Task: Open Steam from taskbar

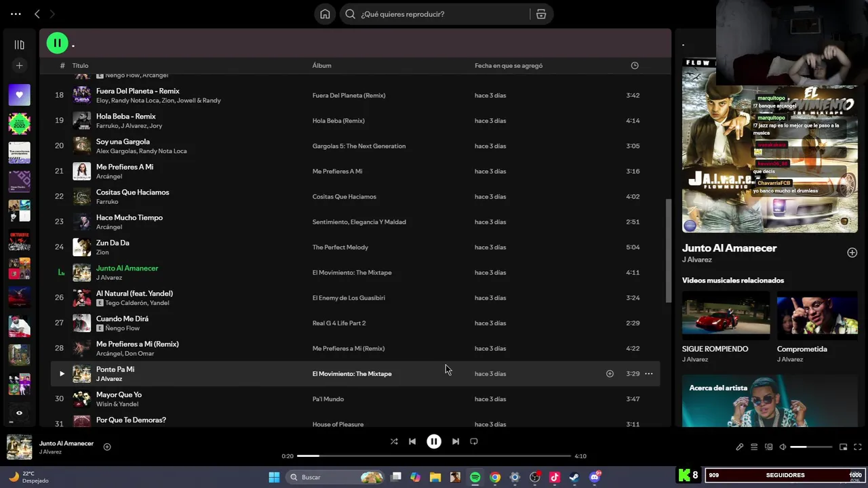Action: pos(574,477)
